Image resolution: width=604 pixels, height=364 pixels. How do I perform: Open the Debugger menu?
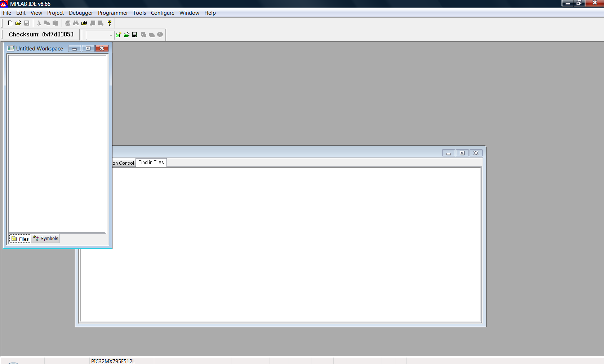click(x=81, y=13)
